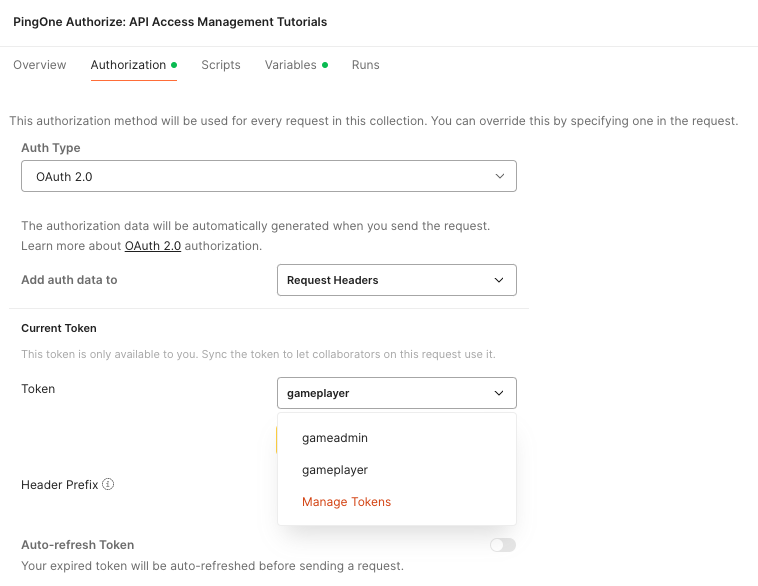Open the Variables tab
This screenshot has height=586, width=758.
290,65
